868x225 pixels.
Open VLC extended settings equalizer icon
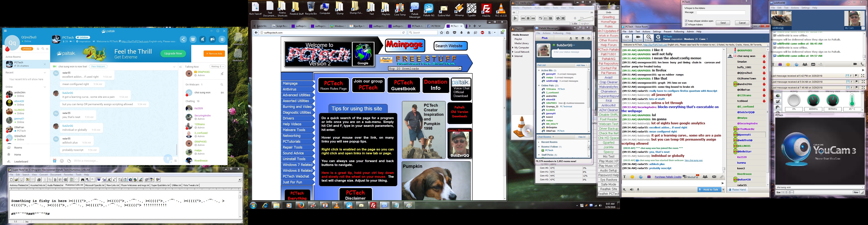tap(551, 19)
